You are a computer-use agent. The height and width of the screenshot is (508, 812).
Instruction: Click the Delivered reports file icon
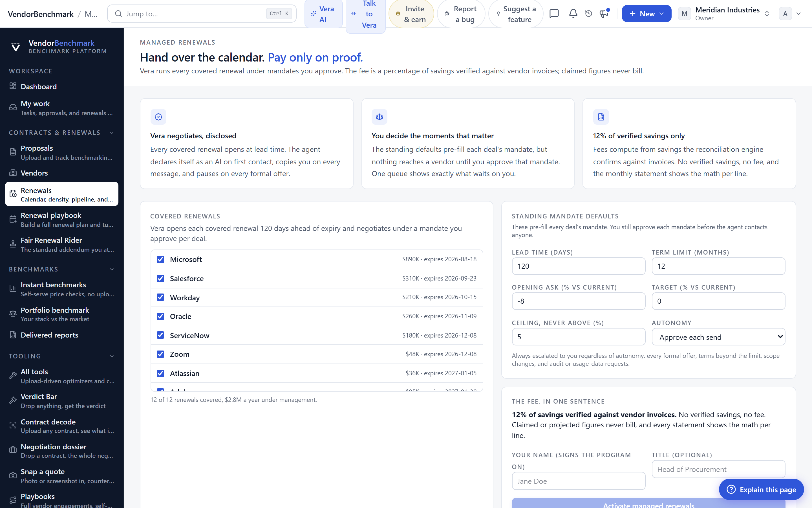(x=13, y=335)
